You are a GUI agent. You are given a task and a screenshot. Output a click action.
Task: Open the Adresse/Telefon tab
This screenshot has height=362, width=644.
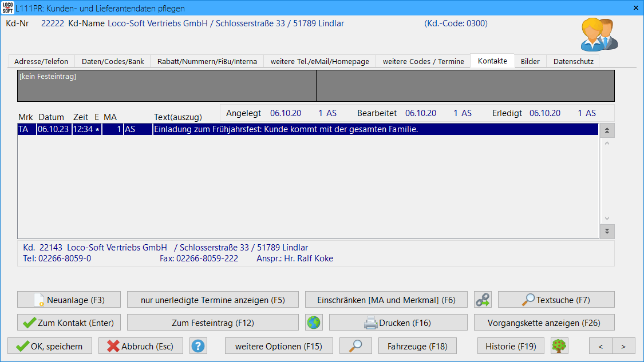41,61
